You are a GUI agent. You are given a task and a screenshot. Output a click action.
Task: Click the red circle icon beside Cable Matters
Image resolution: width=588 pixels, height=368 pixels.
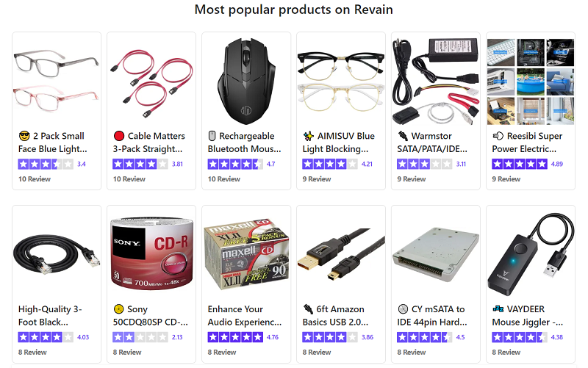[x=119, y=136]
